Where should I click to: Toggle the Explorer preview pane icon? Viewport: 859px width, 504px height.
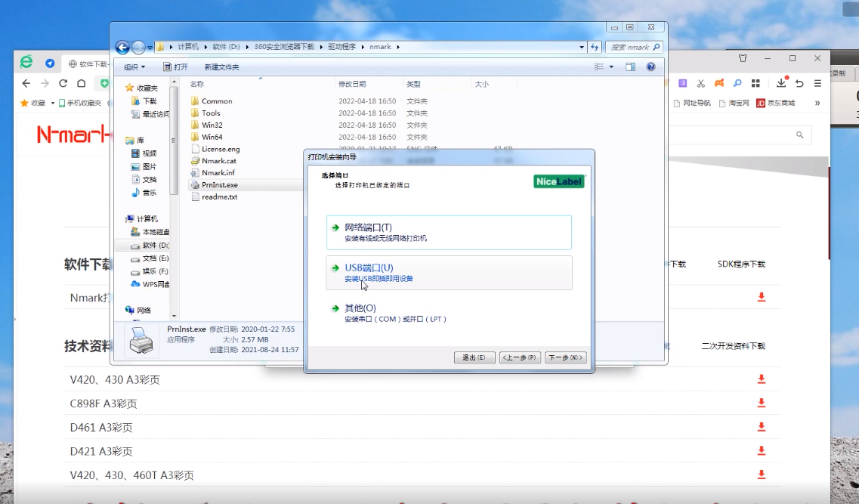point(630,67)
